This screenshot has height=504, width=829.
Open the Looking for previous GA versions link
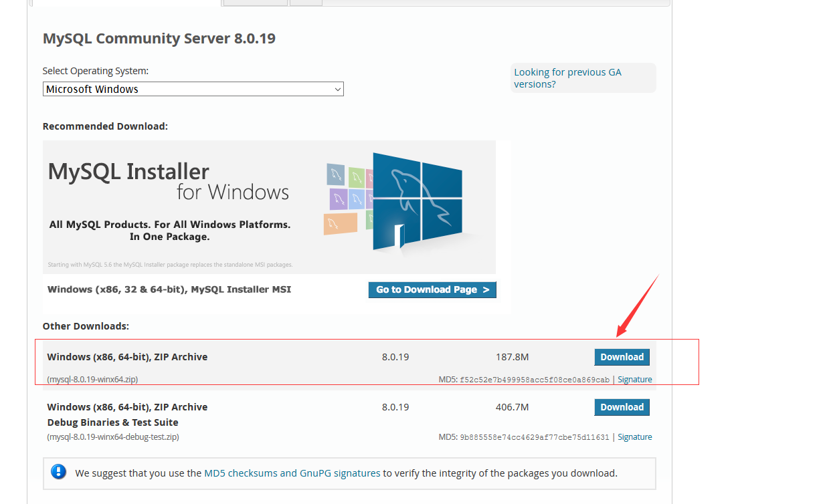[x=567, y=78]
